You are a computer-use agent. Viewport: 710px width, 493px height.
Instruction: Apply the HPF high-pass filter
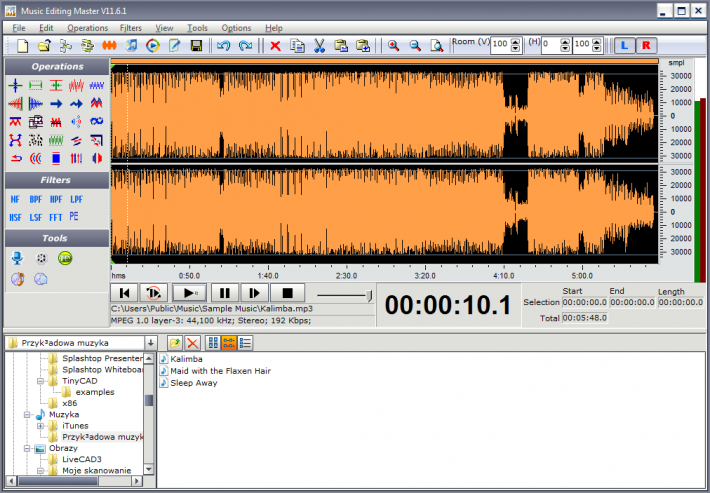point(56,199)
